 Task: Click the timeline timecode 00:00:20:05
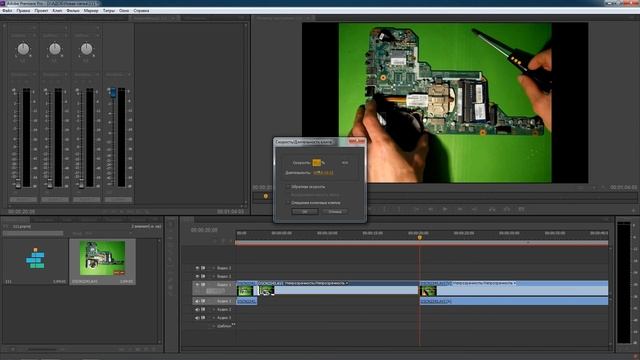(204, 230)
